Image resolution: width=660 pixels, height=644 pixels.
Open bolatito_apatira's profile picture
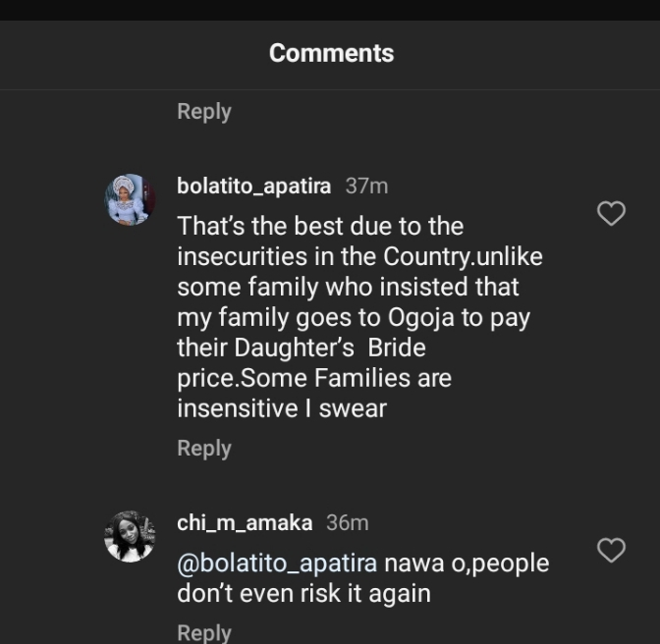[x=131, y=200]
